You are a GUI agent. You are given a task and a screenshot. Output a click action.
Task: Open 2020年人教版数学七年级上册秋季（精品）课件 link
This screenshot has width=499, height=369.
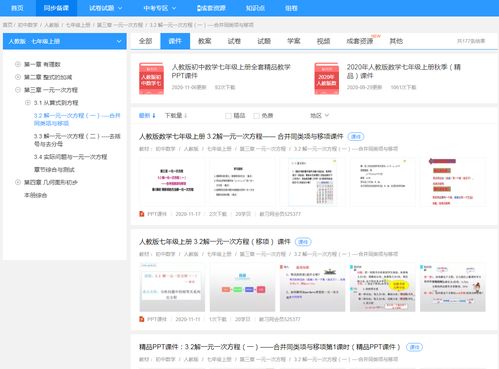(404, 71)
